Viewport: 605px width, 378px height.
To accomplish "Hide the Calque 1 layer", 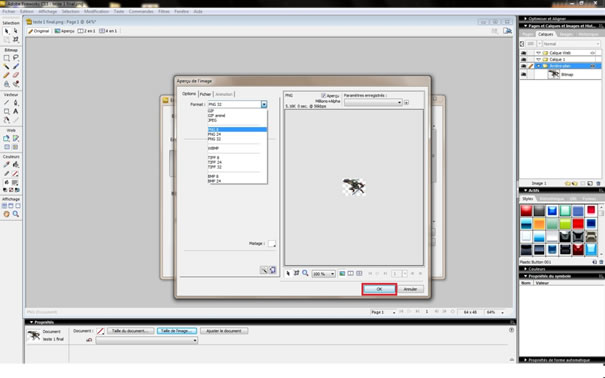I will [524, 59].
